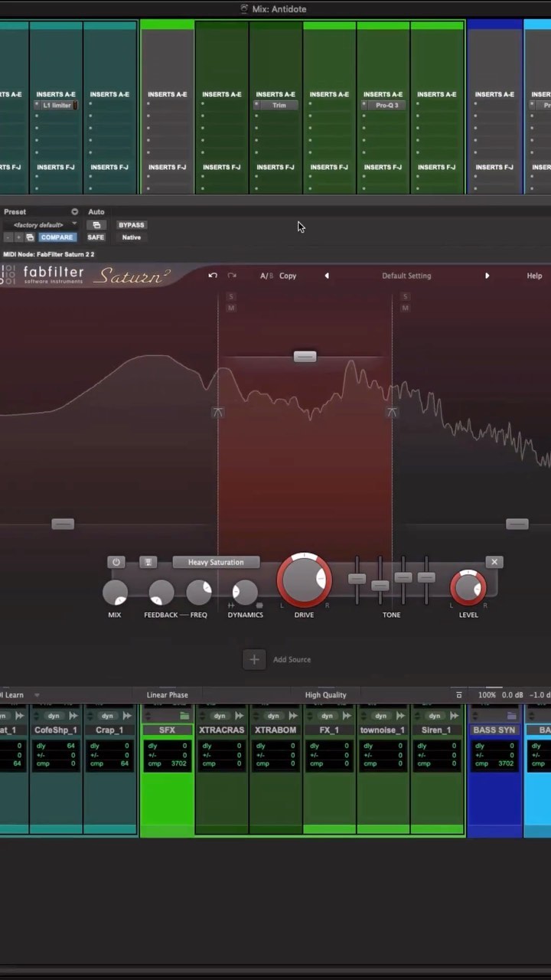Go to previous preset with left arrow

(327, 276)
